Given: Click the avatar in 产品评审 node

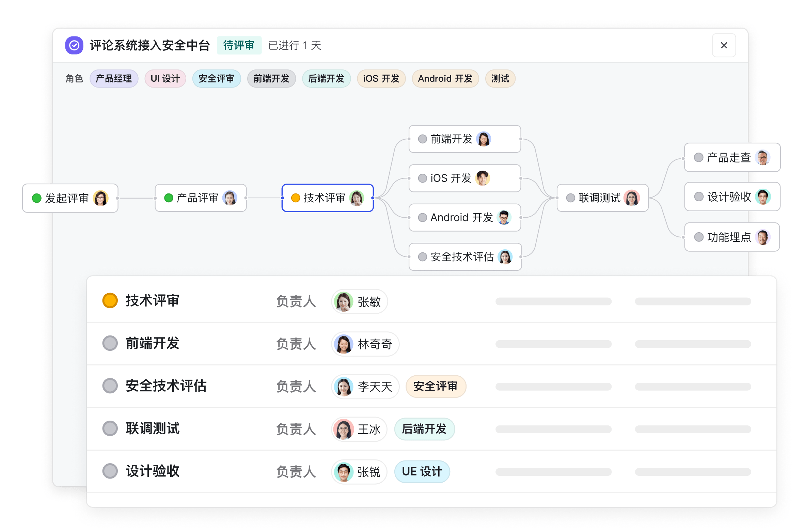Looking at the screenshot, I should pos(230,198).
